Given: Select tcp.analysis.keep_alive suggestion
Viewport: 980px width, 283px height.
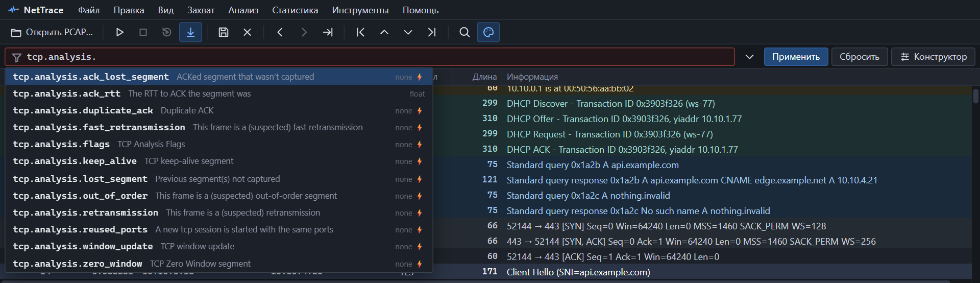Looking at the screenshot, I should click(219, 161).
